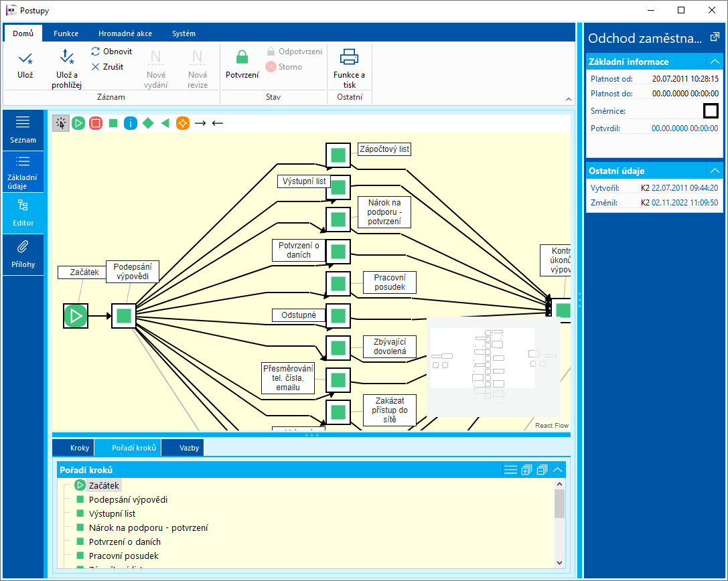Image resolution: width=728 pixels, height=581 pixels.
Task: Activate the pointer selection tool
Action: click(61, 123)
